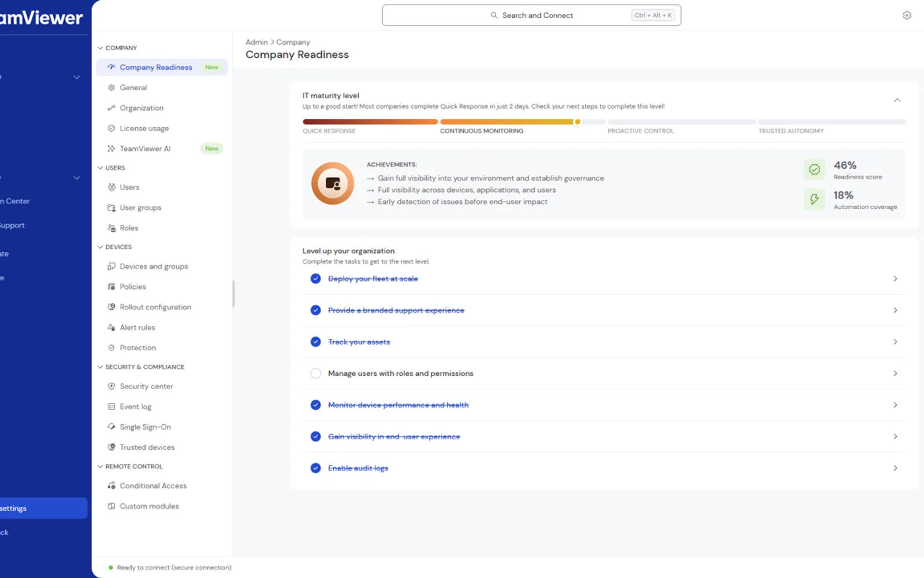Toggle the Deploy your fleet at scale checkmark

pos(315,279)
